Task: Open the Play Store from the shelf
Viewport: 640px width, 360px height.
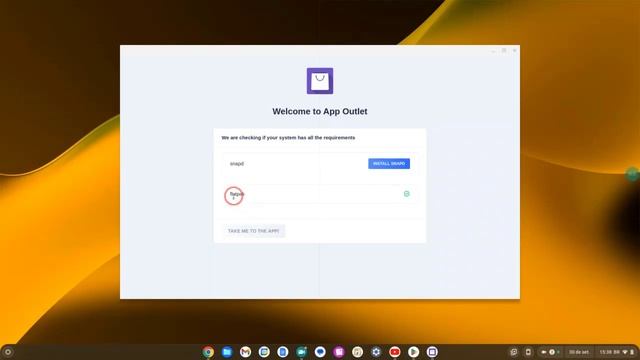Action: tap(413, 352)
